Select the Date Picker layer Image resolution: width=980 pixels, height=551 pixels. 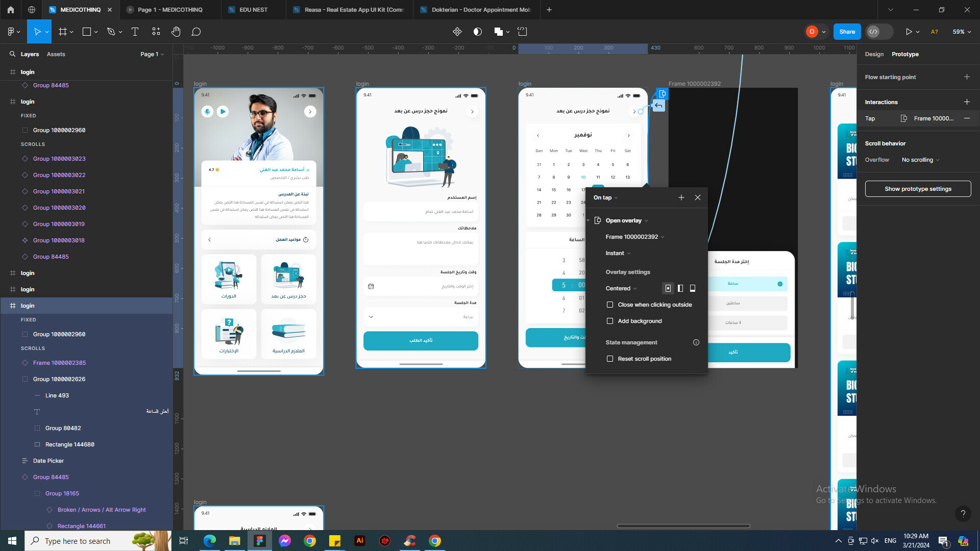click(48, 461)
